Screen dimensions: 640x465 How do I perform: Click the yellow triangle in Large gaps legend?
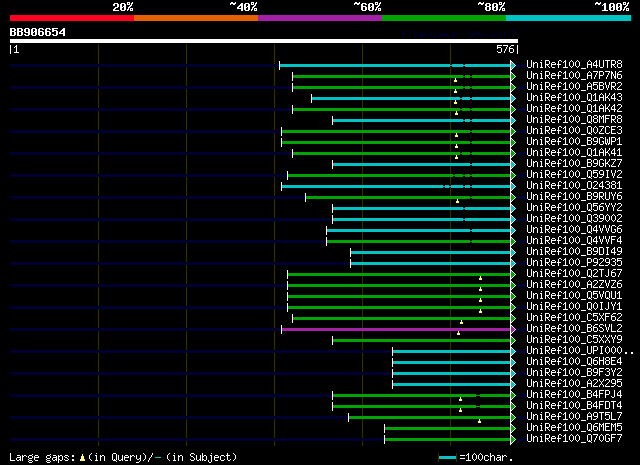[82, 458]
